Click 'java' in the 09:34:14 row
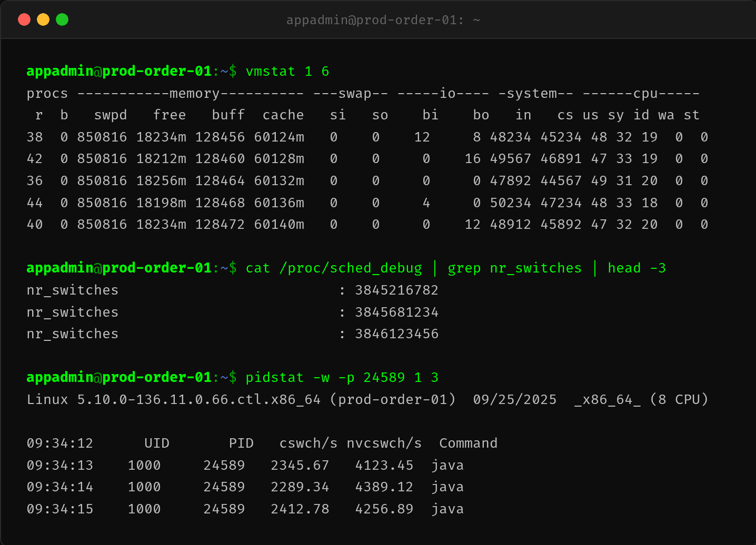Screen dimensions: 756x545 pyautogui.click(x=447, y=487)
